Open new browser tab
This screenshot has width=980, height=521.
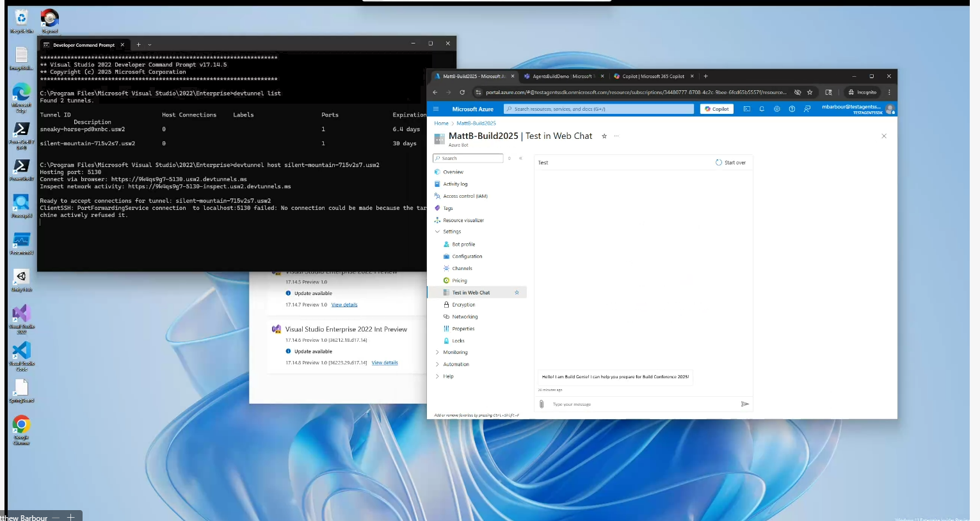pos(705,76)
